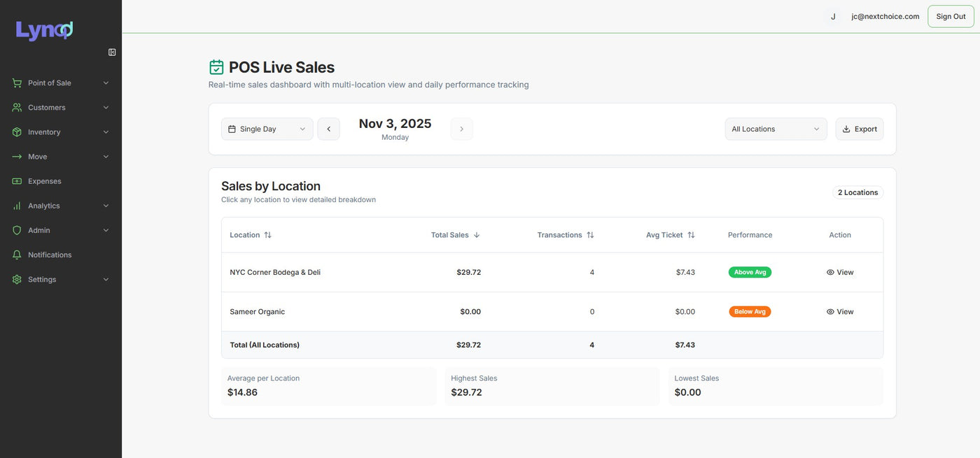
Task: Click the Sign Out button
Action: (950, 17)
